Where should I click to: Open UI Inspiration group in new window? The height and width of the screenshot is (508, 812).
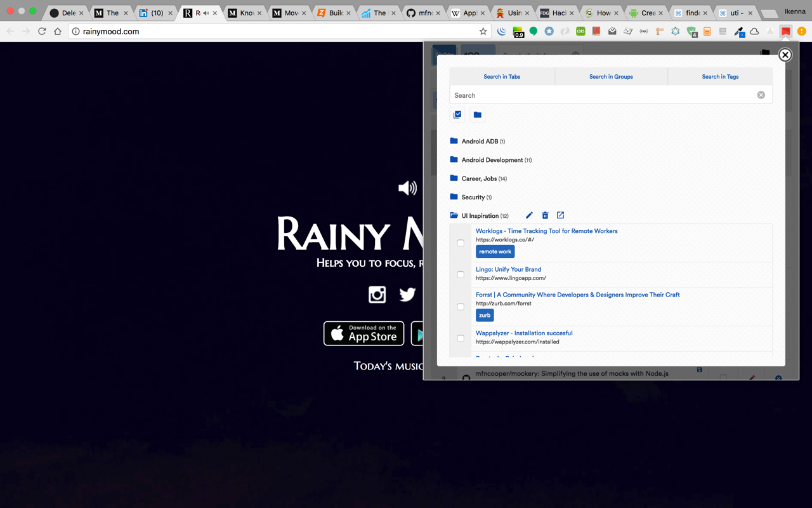coord(560,215)
